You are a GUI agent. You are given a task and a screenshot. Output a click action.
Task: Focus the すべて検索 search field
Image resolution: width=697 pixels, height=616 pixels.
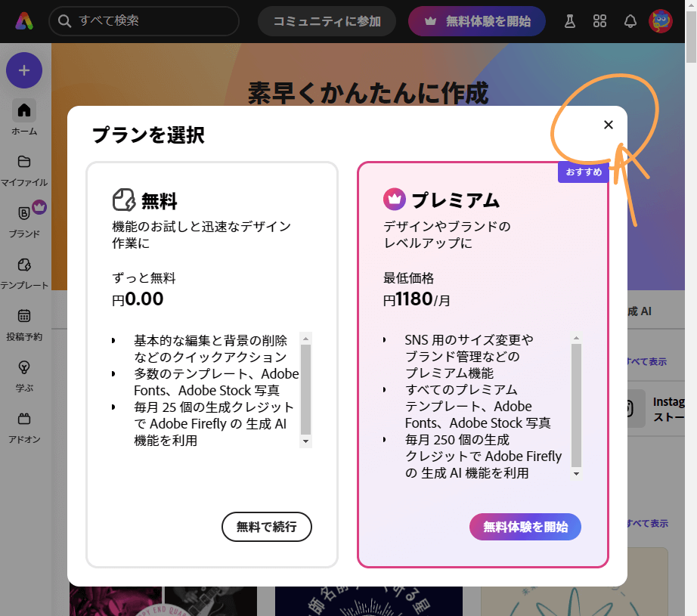pos(144,21)
